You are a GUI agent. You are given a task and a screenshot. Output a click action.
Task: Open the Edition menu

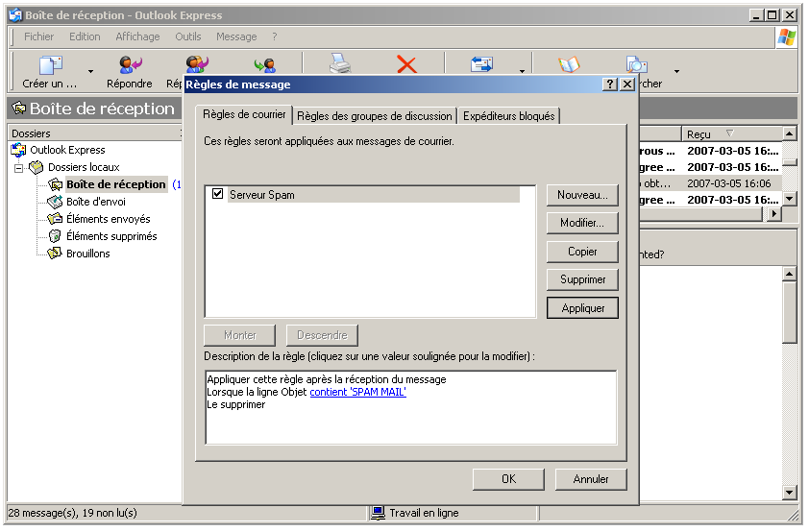pos(85,36)
